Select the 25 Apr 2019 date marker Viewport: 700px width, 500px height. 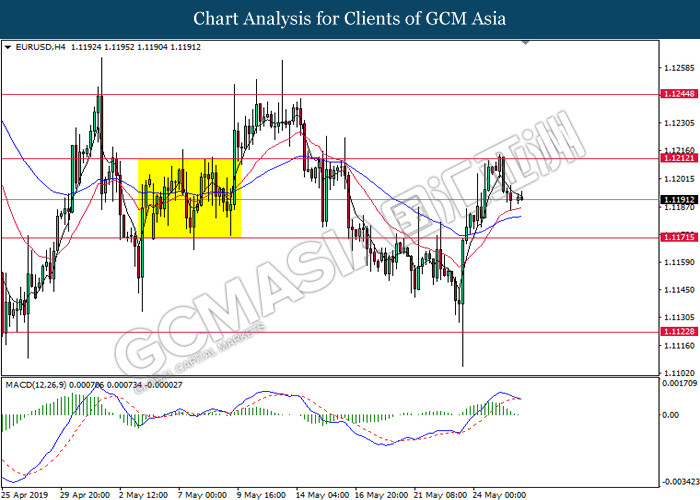(x=25, y=493)
